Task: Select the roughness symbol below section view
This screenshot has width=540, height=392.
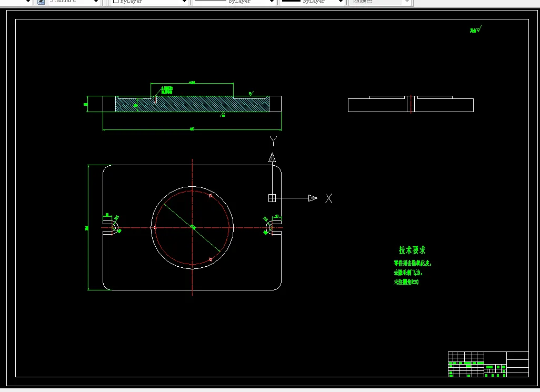Action: pos(223,114)
